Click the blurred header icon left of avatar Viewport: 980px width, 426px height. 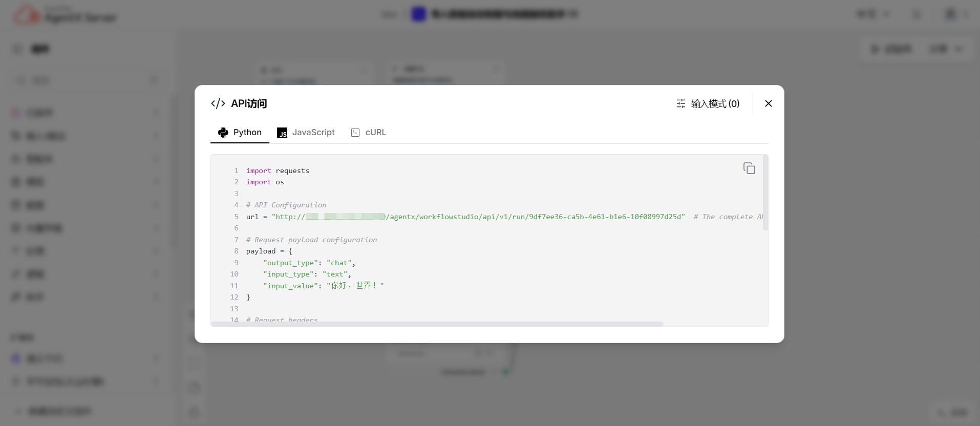click(917, 14)
